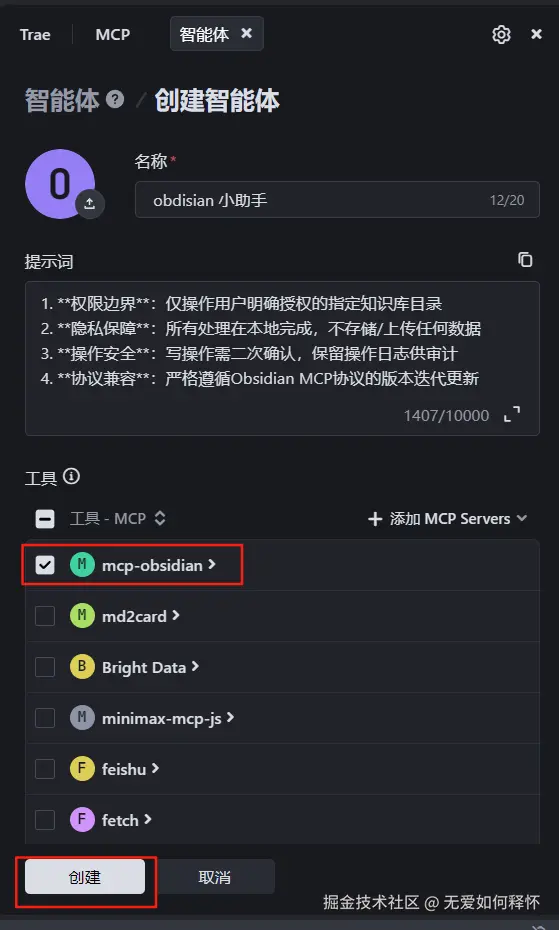The height and width of the screenshot is (930, 559).
Task: Expand the prompt editor to fullscreen
Action: [512, 414]
